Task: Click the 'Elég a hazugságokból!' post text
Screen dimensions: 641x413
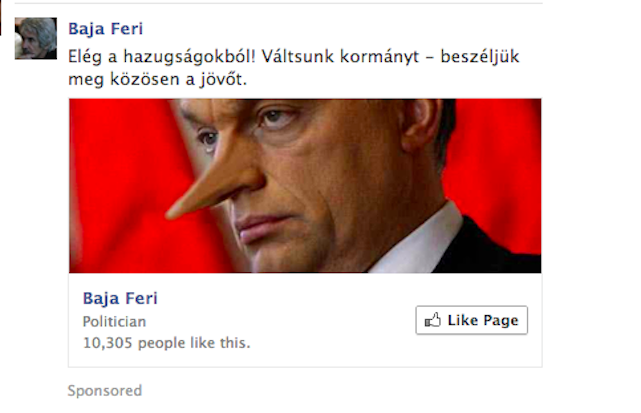Action: click(163, 59)
